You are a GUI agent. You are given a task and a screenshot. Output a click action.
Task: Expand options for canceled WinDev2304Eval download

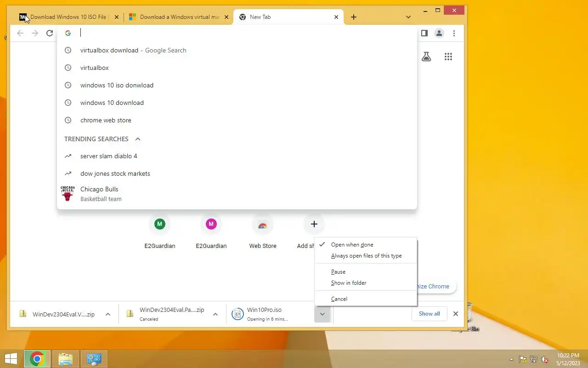click(x=215, y=314)
